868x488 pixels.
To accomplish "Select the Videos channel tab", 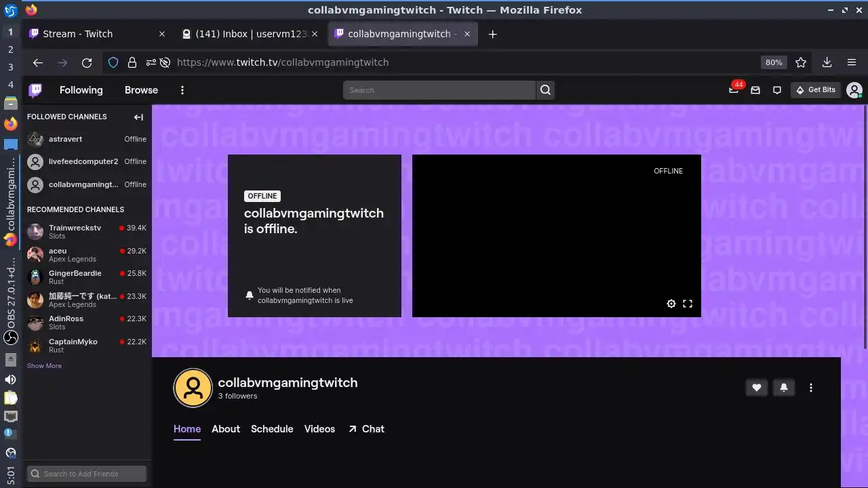I will [x=319, y=429].
